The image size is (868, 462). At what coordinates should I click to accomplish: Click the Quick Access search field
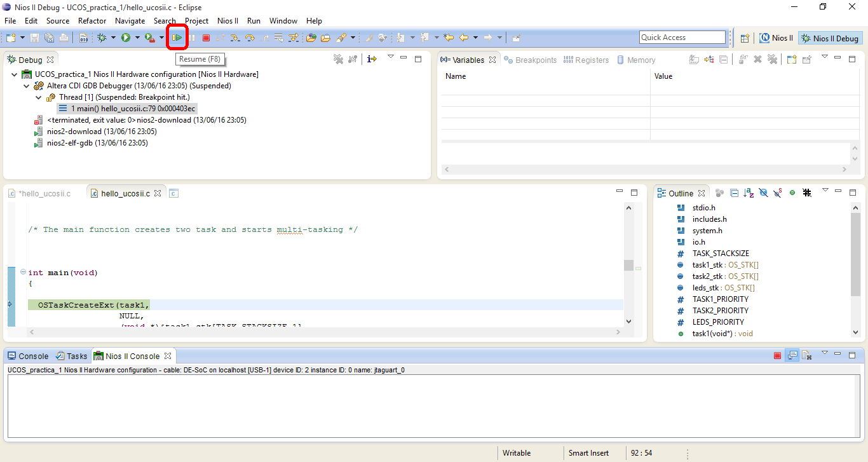682,37
